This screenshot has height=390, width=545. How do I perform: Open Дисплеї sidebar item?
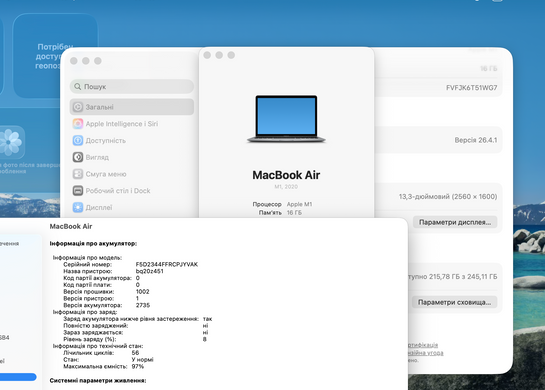tap(132, 207)
